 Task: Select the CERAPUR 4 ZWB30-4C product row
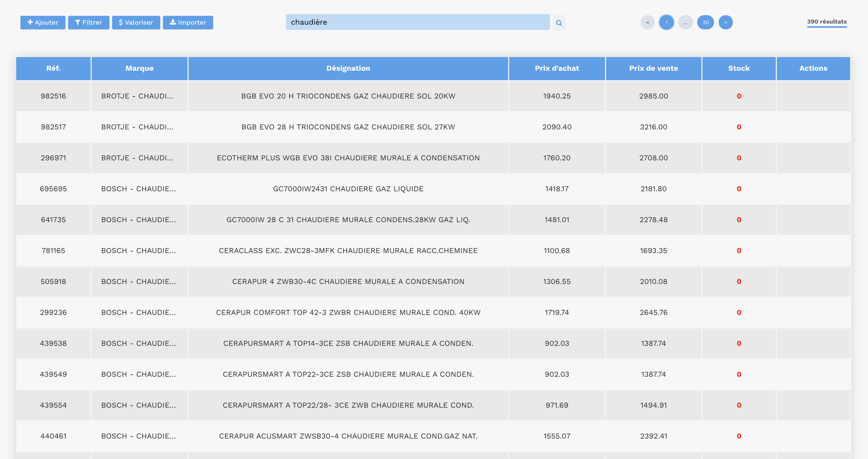point(348,282)
